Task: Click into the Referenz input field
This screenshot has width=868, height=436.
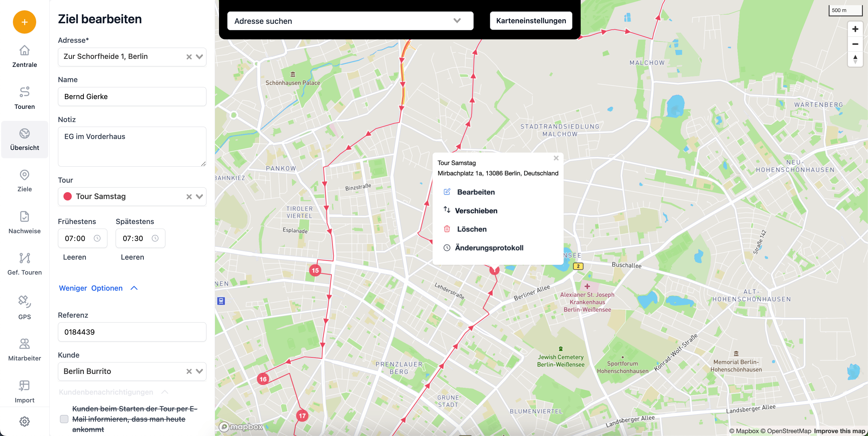Action: [x=132, y=332]
